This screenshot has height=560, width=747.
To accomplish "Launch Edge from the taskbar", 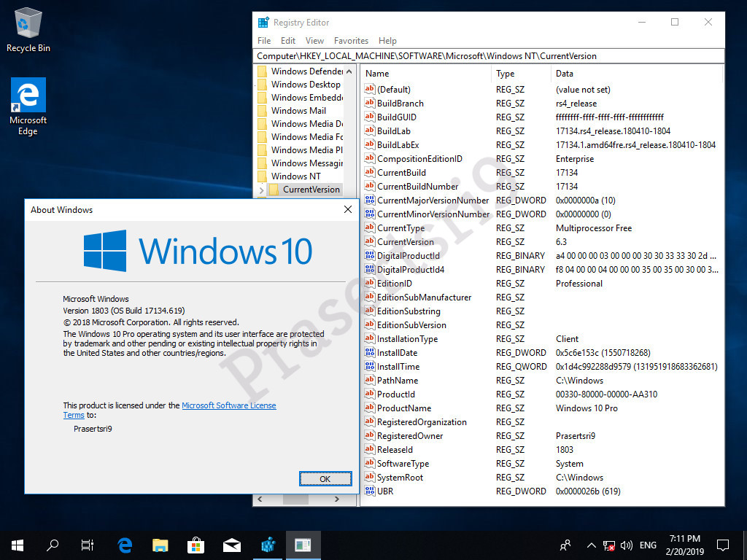I will (x=125, y=545).
